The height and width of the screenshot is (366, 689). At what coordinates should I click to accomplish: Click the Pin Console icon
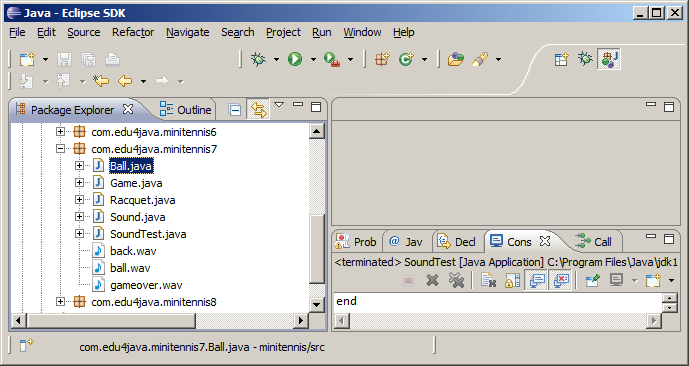(x=593, y=280)
